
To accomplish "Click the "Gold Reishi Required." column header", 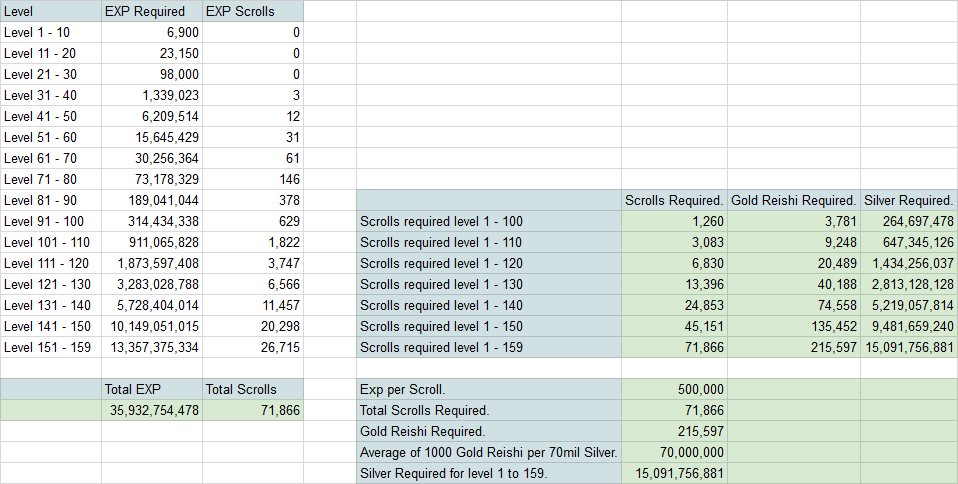I will click(x=794, y=200).
